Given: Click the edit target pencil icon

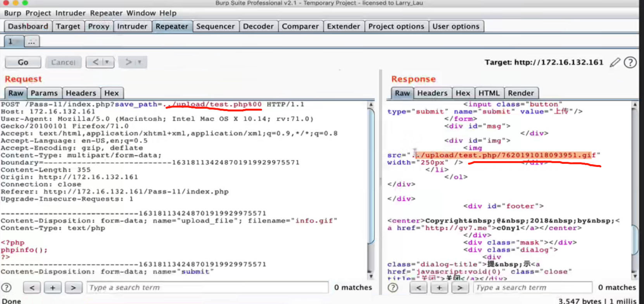Looking at the screenshot, I should [615, 62].
